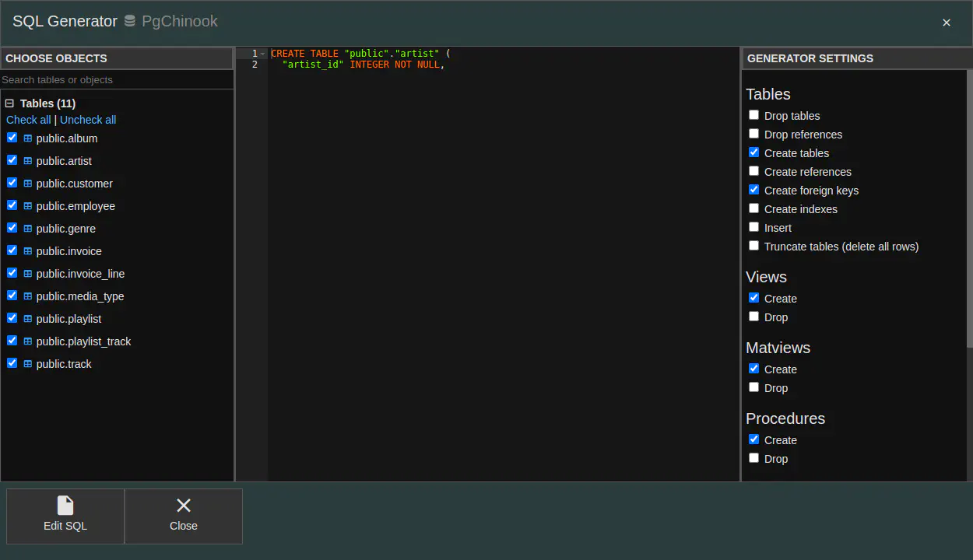Screen dimensions: 973x560
Task: Uncheck the public.track table checkbox
Action: [x=12, y=363]
